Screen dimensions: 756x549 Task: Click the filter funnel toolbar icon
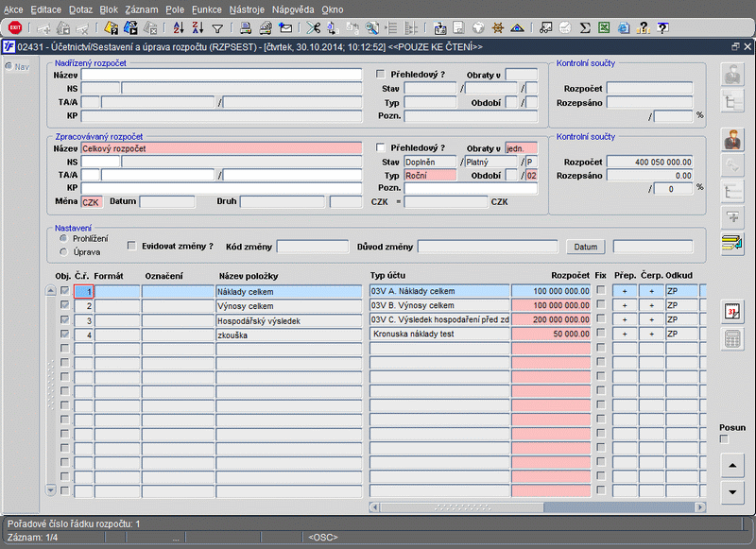coord(217,27)
